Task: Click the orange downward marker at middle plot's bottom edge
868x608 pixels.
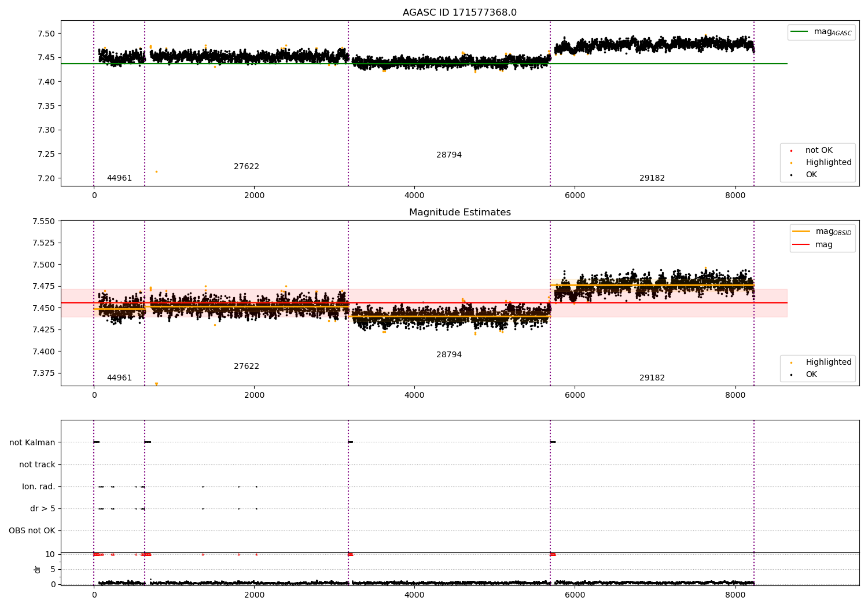Action: point(156,384)
